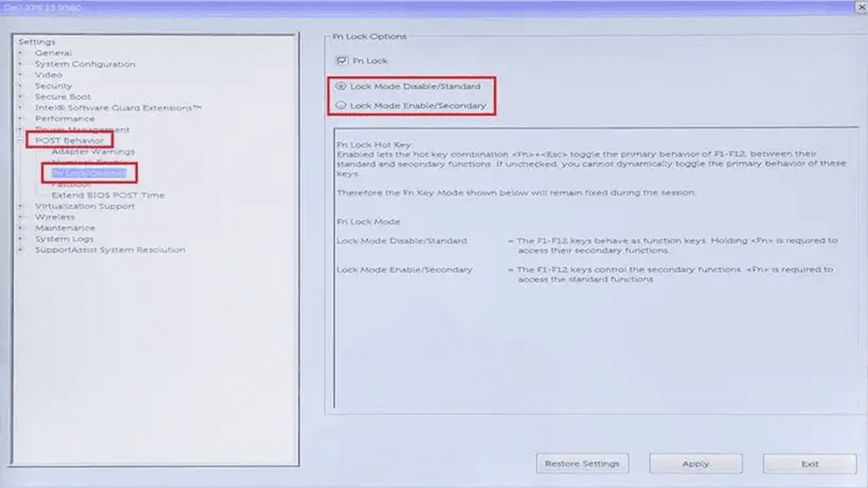
Task: Close the BIOS setup window
Action: tap(862, 8)
